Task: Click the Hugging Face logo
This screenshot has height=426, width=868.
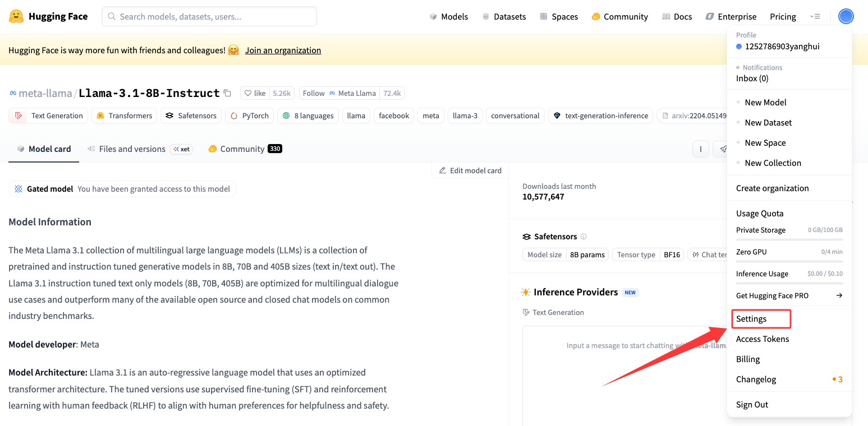Action: tap(48, 16)
